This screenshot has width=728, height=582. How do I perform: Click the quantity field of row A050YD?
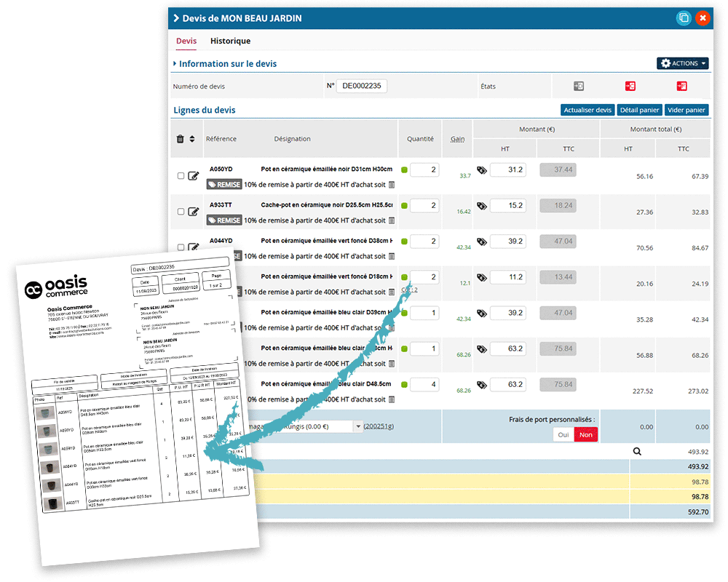(424, 170)
